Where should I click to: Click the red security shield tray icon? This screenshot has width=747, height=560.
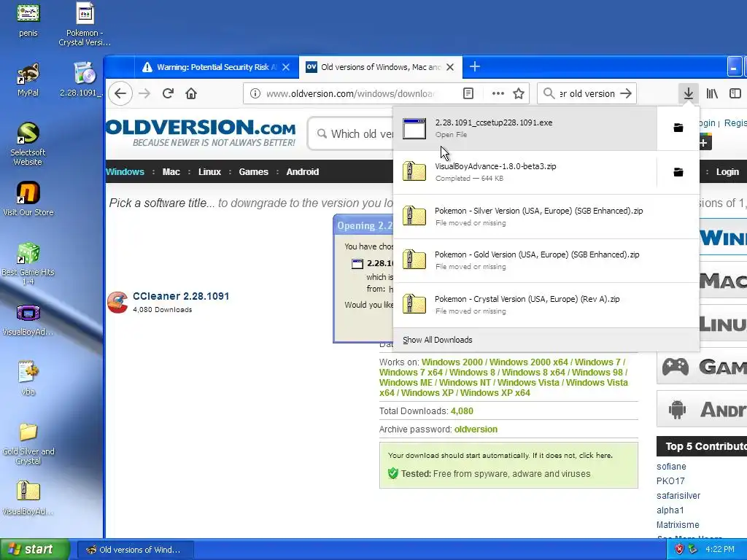pyautogui.click(x=679, y=550)
